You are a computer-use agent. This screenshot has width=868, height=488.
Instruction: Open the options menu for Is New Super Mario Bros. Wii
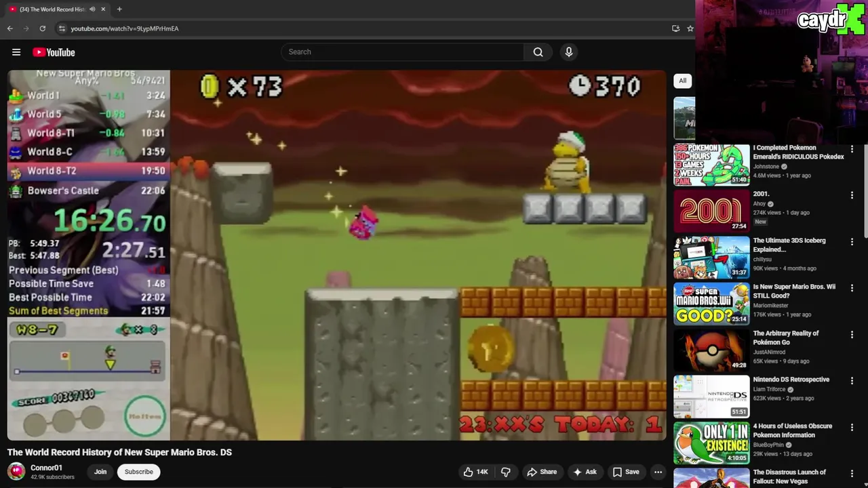[852, 288]
